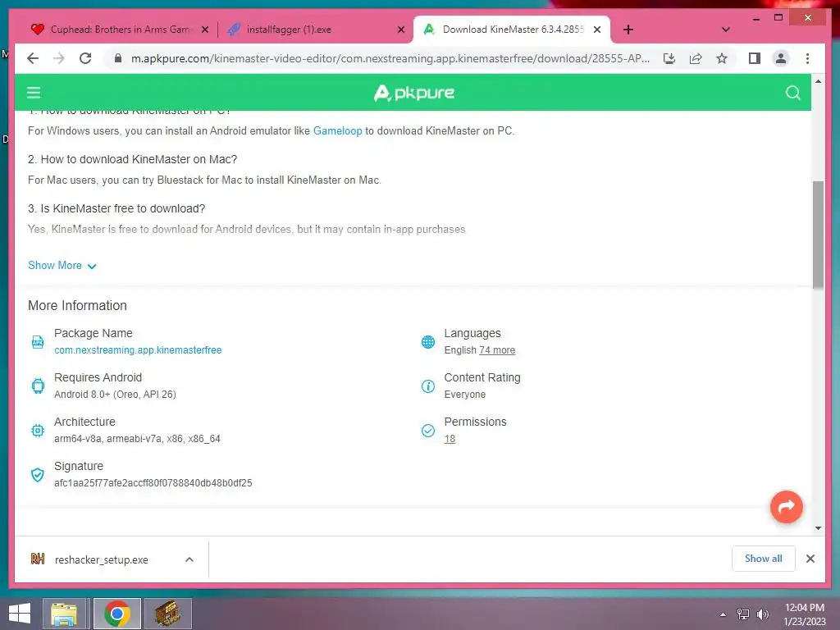Expand Show More in FAQ section

pyautogui.click(x=62, y=266)
